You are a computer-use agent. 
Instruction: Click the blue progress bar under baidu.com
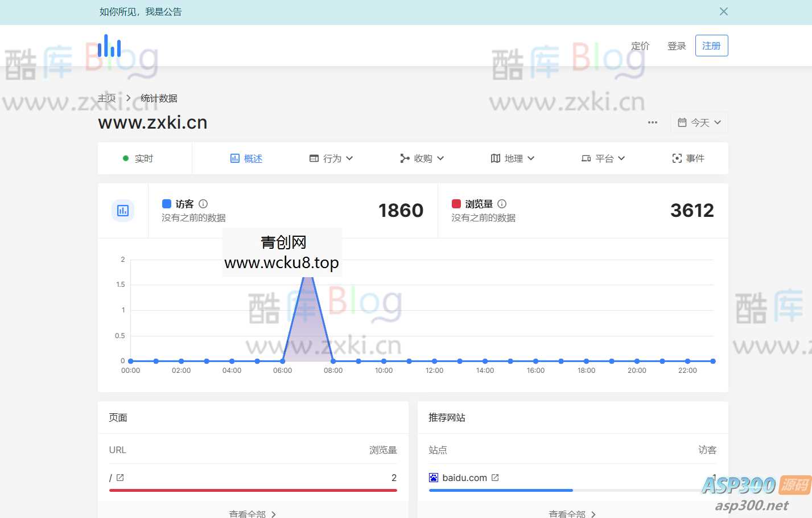pos(500,490)
